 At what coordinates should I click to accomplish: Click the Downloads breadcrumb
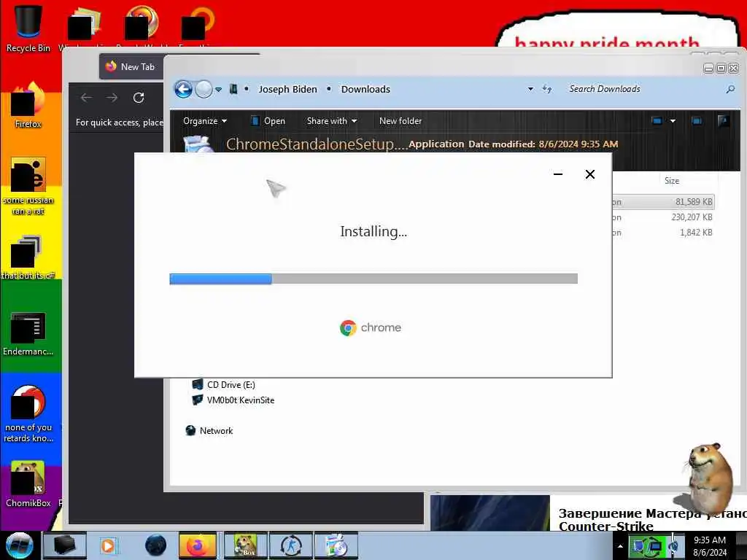[365, 89]
